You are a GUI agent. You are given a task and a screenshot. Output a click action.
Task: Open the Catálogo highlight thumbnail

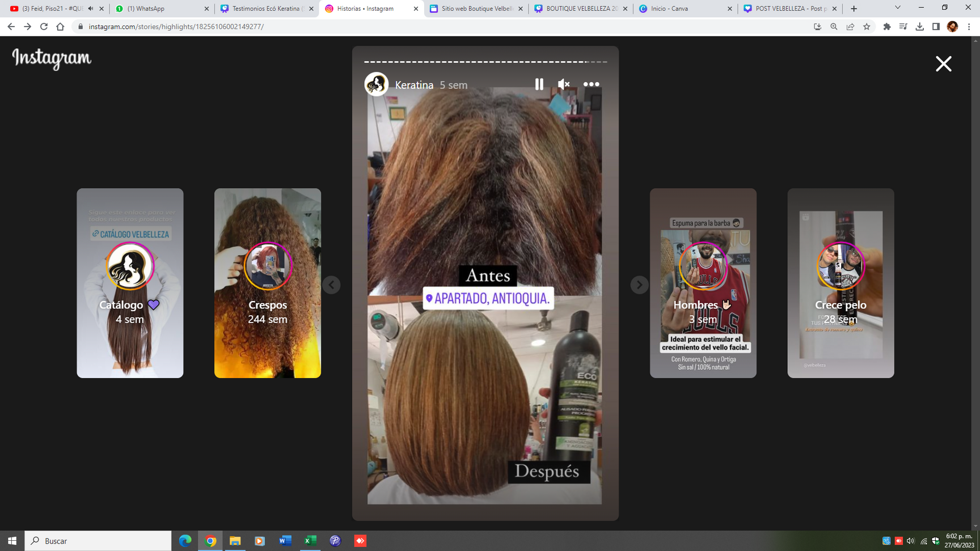pyautogui.click(x=130, y=283)
